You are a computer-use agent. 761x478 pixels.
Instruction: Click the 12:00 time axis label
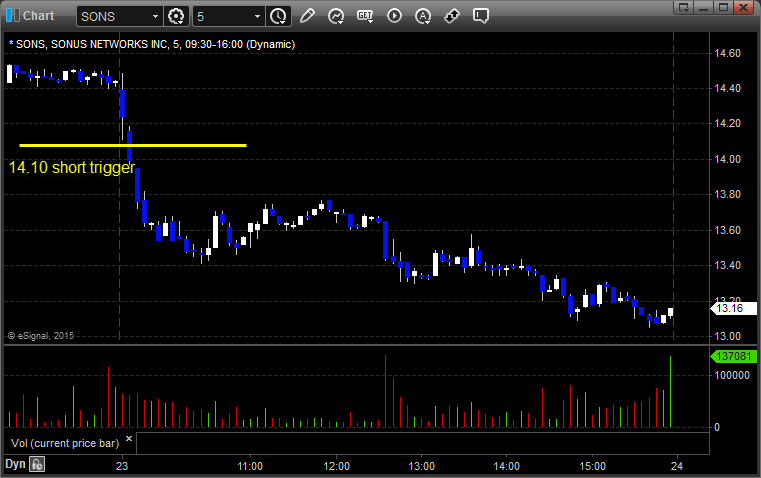[x=336, y=466]
